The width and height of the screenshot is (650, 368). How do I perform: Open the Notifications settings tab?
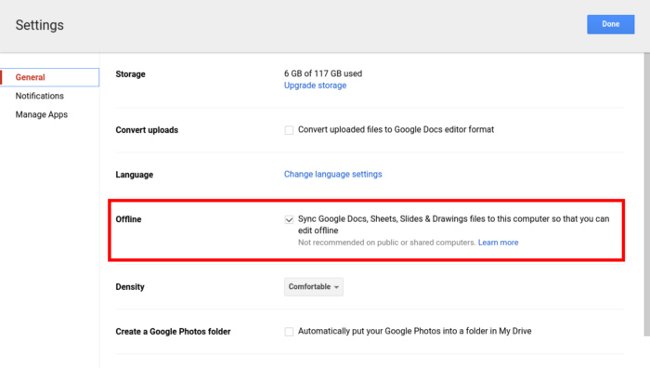tap(40, 96)
